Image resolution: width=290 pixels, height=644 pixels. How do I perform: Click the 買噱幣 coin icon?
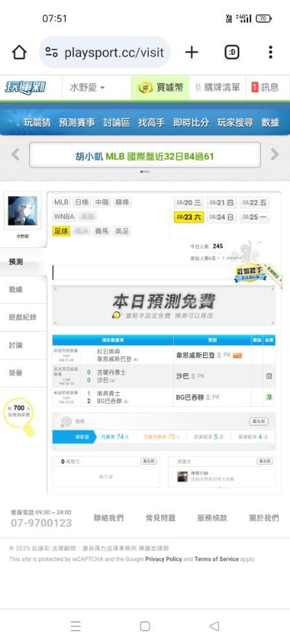[145, 88]
